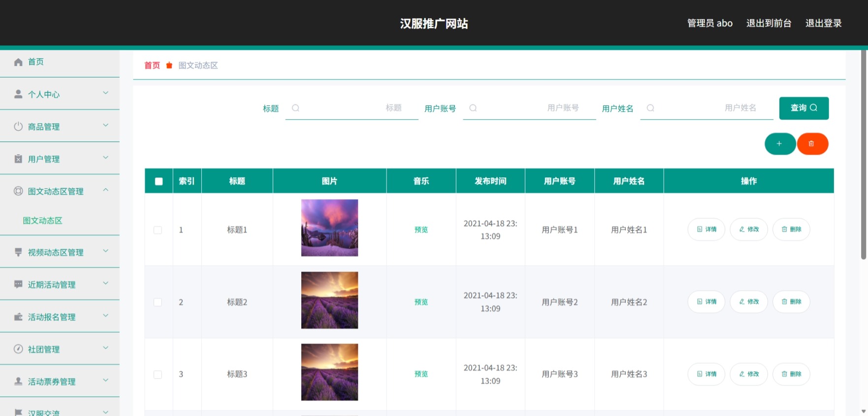The image size is (868, 416).
Task: Click 删除 for row 标题3
Action: pos(791,374)
